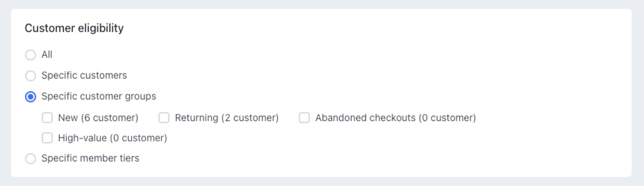Viewport: 644px width, 186px height.
Task: Click the "(0 customer)" text after High-value
Action: 139,138
